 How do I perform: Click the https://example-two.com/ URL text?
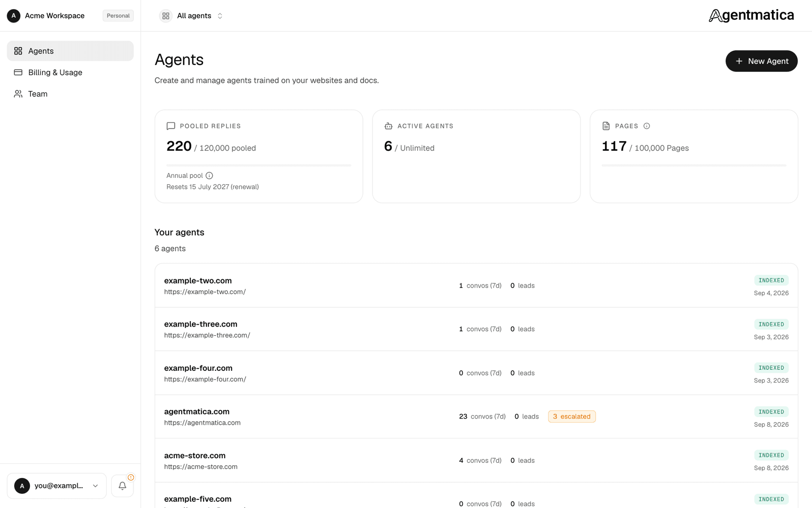pyautogui.click(x=205, y=292)
